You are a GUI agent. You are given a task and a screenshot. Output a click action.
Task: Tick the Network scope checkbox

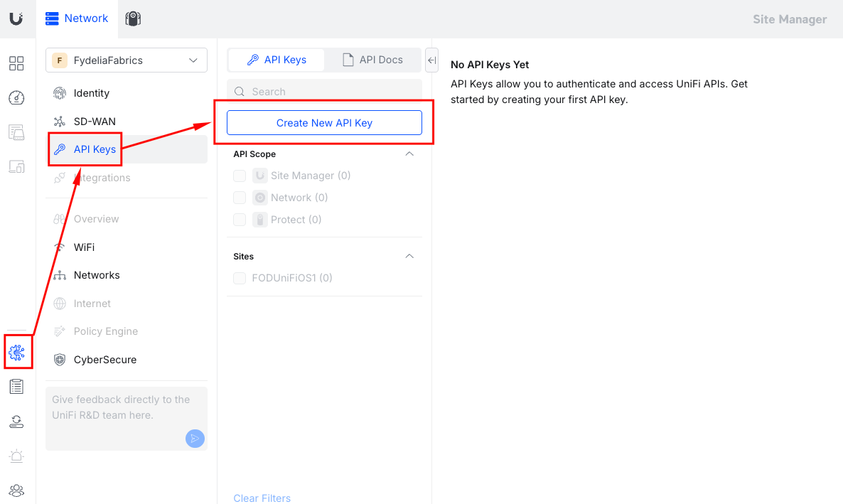tap(240, 198)
